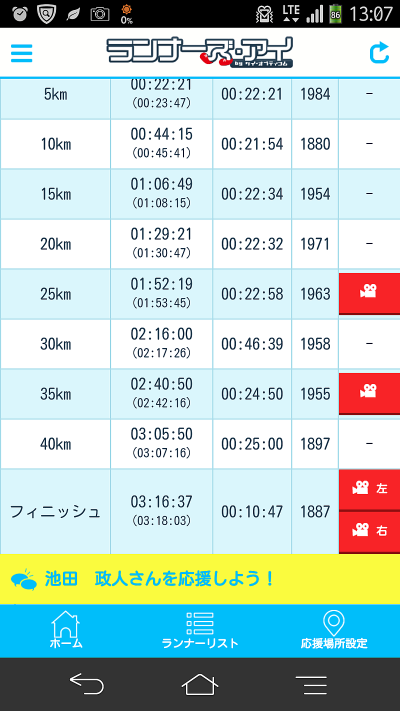
Task: Tap the yellow 応援しよう cheer banner
Action: (x=200, y=579)
